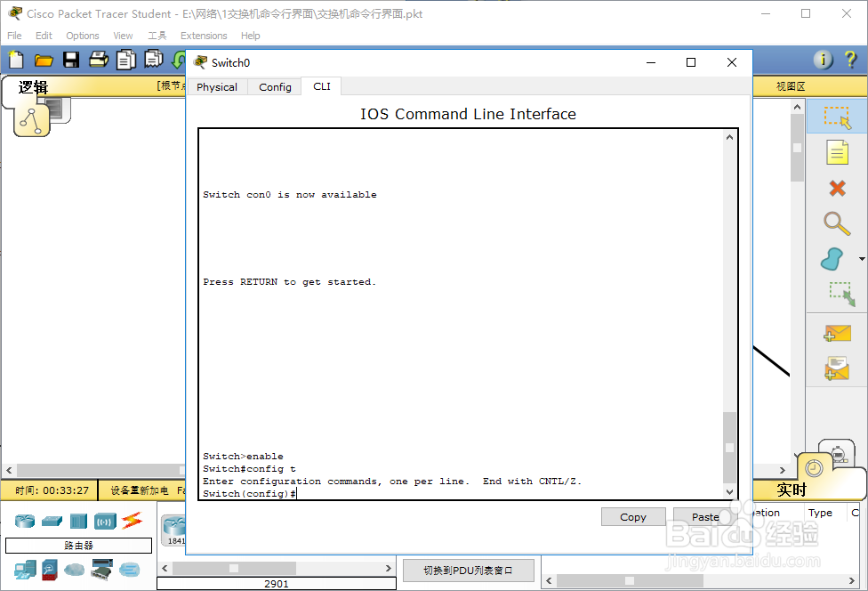Select the Switches device category icon
Image resolution: width=868 pixels, height=591 pixels.
click(52, 521)
